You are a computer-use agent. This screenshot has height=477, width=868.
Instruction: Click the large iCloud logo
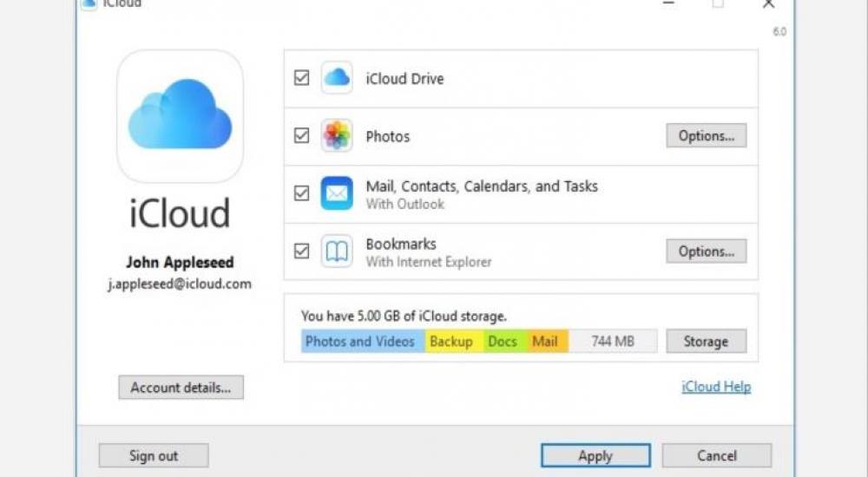181,116
